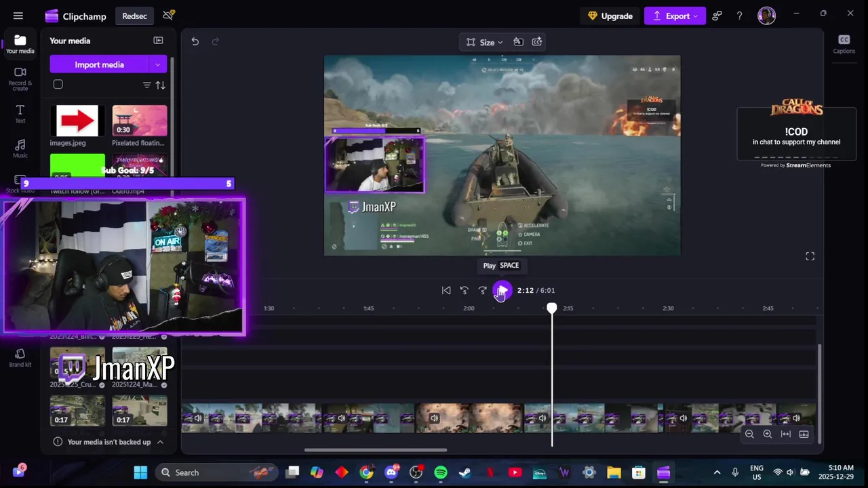Undo the last edit
The image size is (868, 488).
tap(195, 41)
